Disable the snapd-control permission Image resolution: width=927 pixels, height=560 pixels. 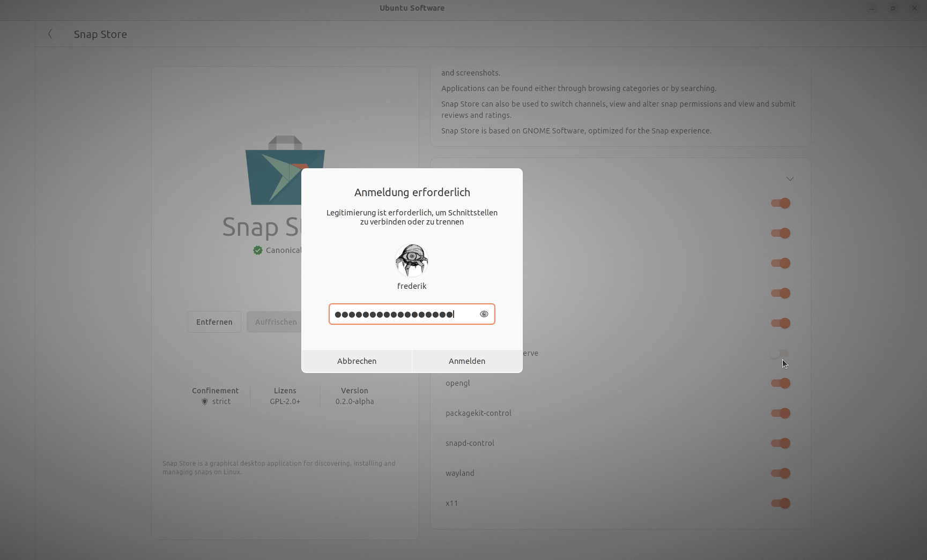(781, 443)
